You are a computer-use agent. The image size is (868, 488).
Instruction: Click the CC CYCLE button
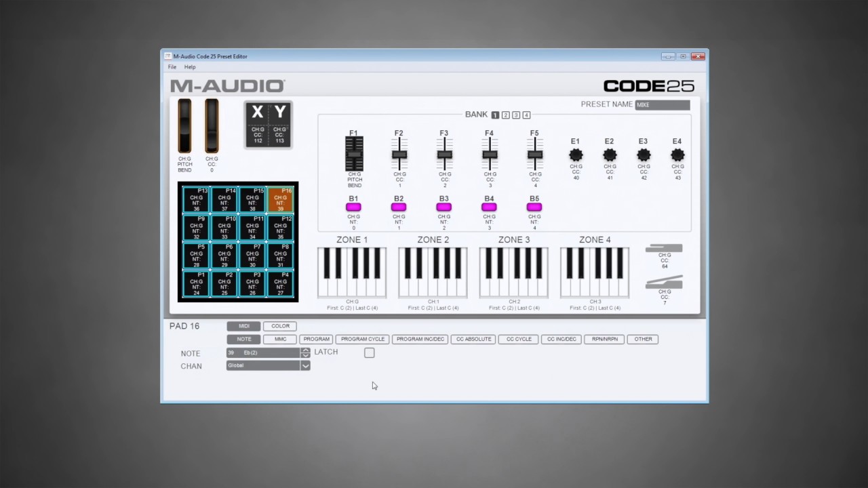pos(519,339)
